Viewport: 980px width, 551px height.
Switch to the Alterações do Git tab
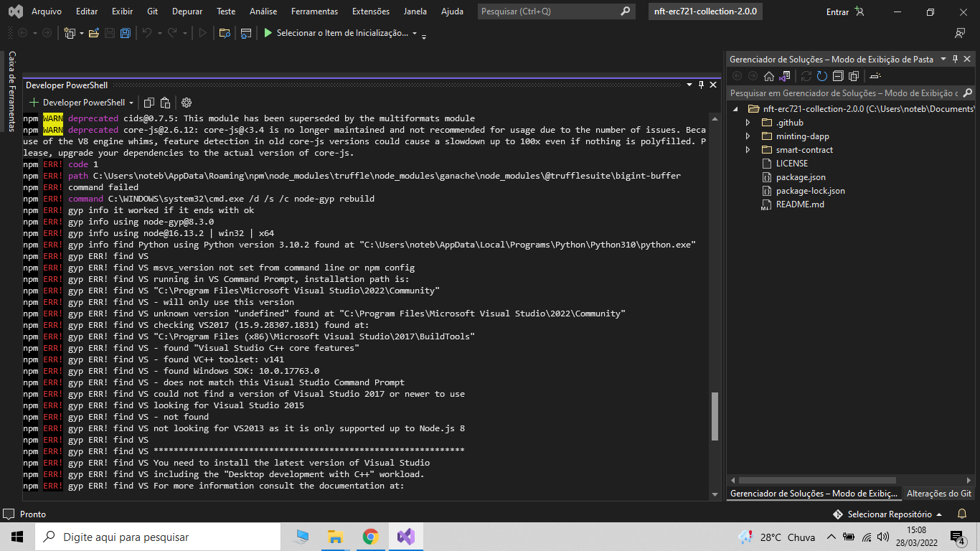click(938, 493)
